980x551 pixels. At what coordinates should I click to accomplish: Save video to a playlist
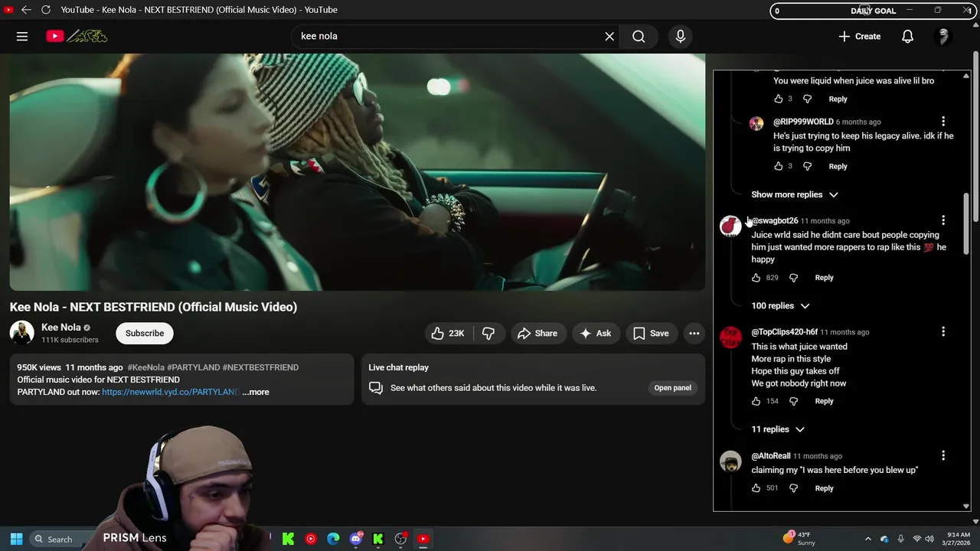[x=652, y=333]
